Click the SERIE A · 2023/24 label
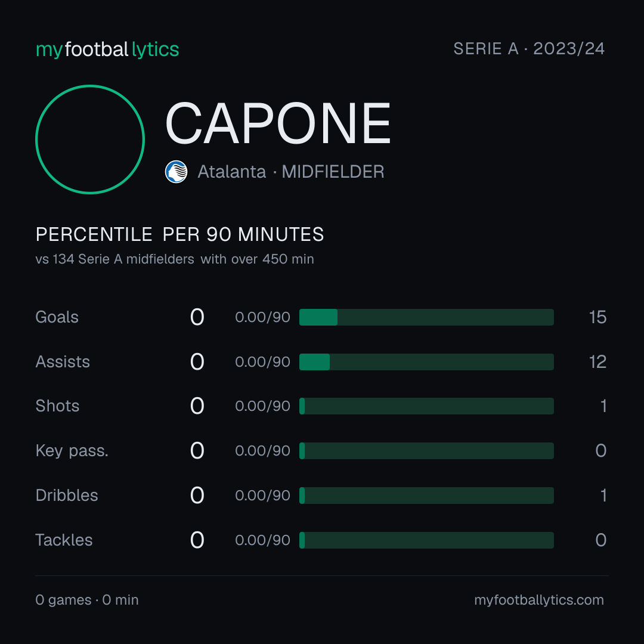Screen dimensions: 644x644 point(529,49)
